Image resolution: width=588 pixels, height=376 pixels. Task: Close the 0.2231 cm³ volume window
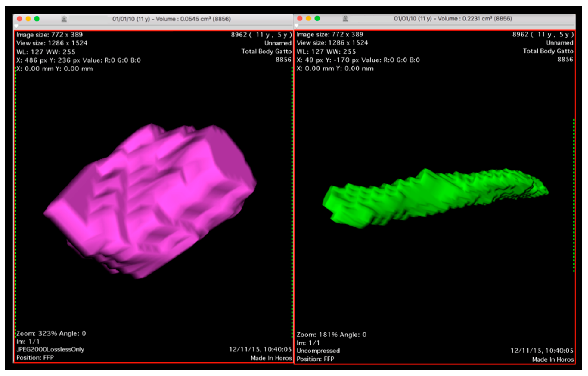pyautogui.click(x=300, y=18)
